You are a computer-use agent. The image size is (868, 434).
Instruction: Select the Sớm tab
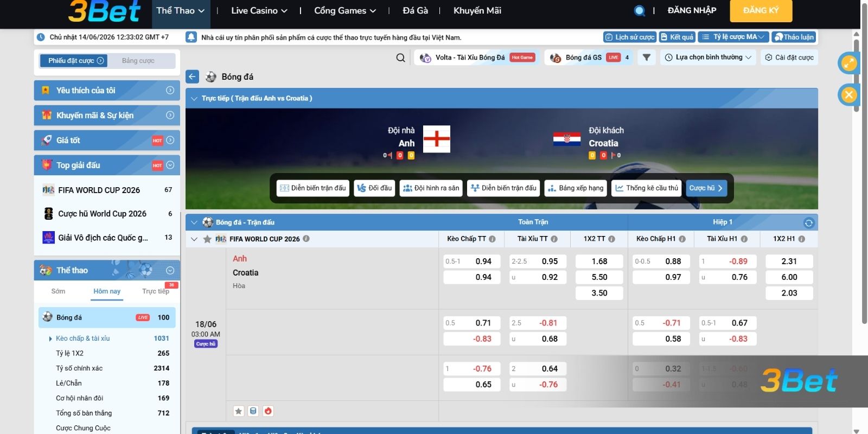pyautogui.click(x=58, y=291)
